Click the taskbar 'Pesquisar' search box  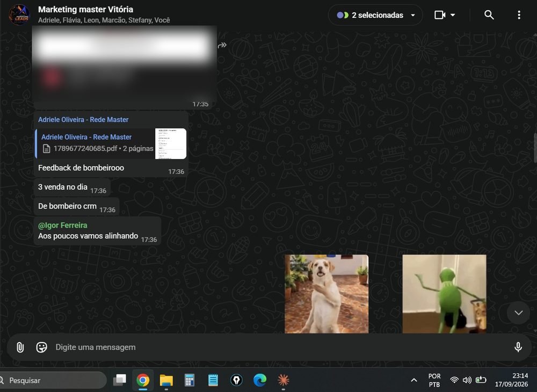[52, 380]
